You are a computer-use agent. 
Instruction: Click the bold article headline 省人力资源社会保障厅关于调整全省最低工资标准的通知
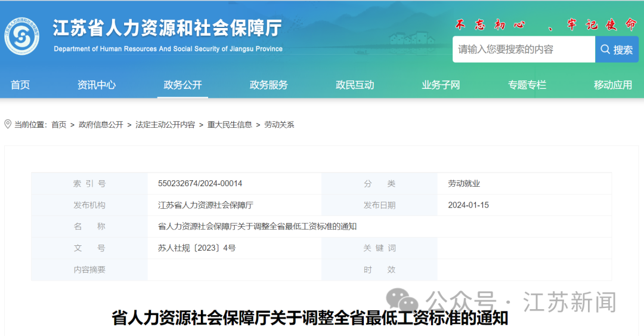[x=310, y=318]
